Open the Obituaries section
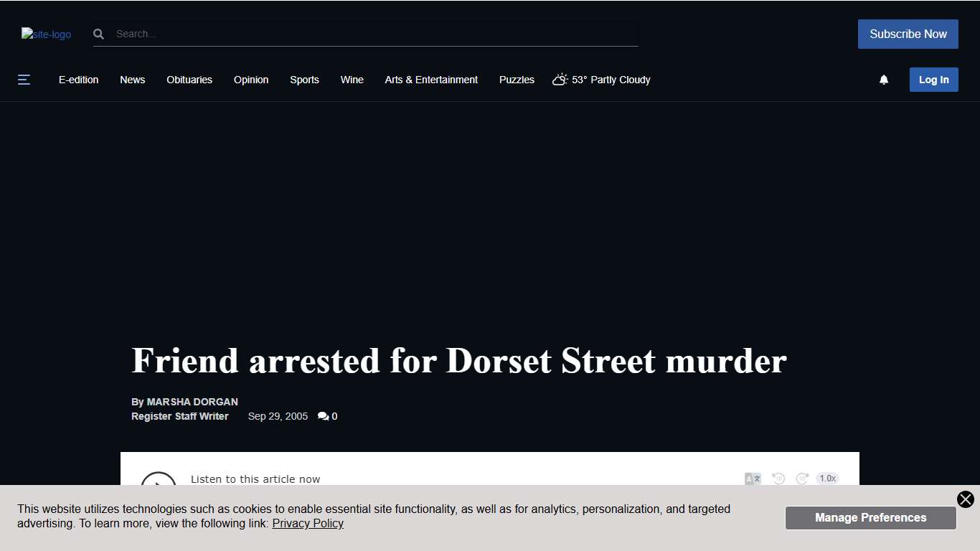This screenshot has width=980, height=551. (x=189, y=80)
